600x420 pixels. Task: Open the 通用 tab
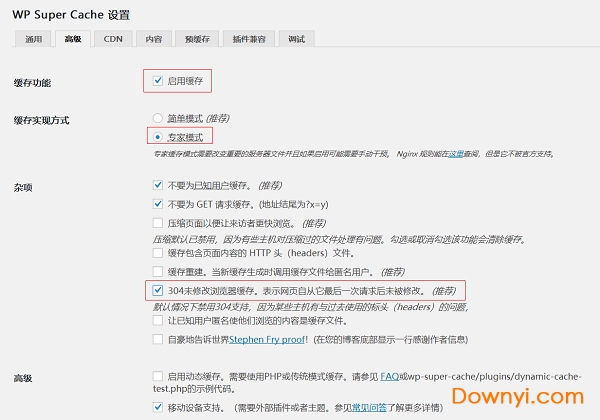tap(33, 39)
